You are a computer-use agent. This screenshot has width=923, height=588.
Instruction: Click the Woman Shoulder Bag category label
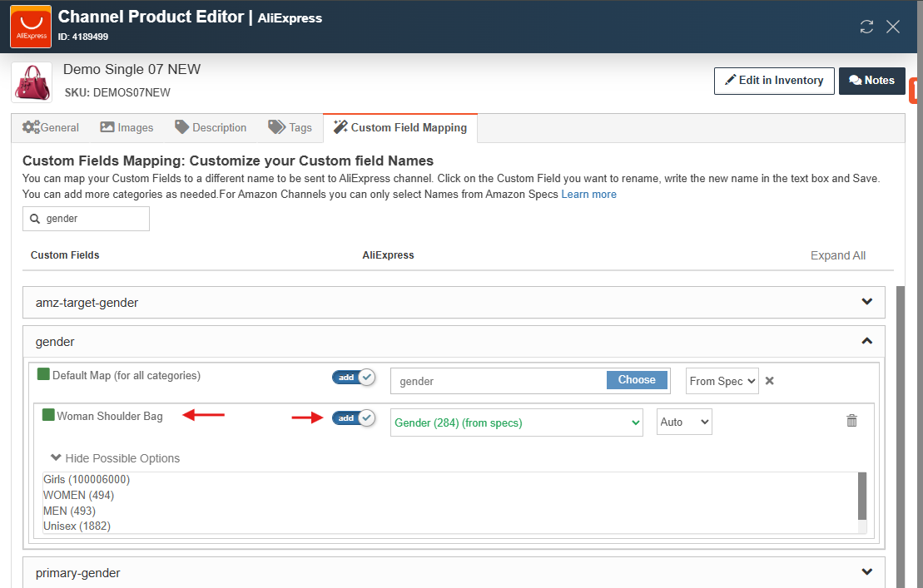[110, 417]
